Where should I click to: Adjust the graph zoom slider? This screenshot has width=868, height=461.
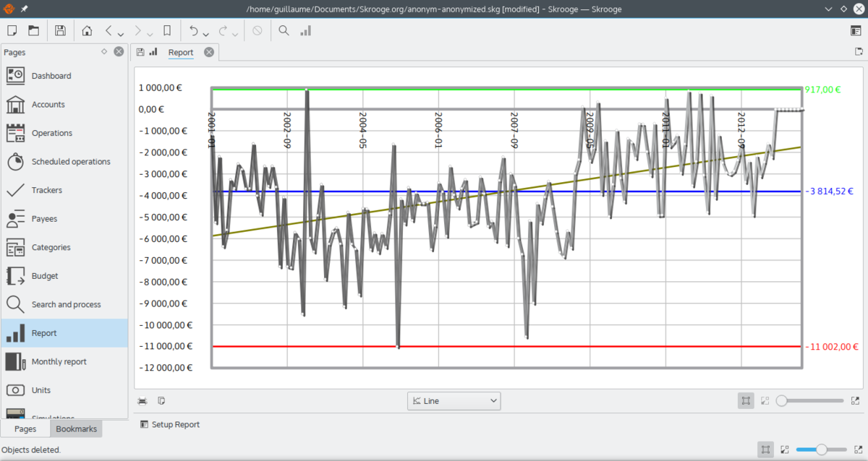809,400
